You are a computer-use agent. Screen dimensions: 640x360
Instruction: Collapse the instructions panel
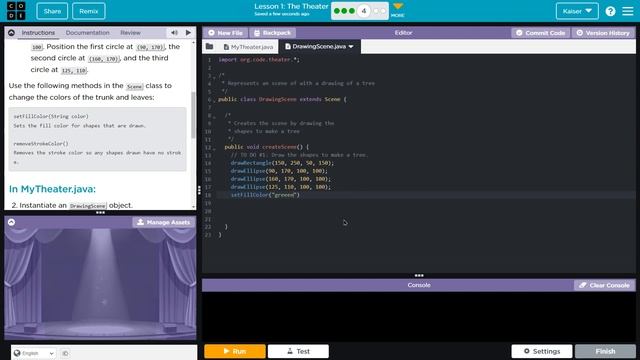11,33
